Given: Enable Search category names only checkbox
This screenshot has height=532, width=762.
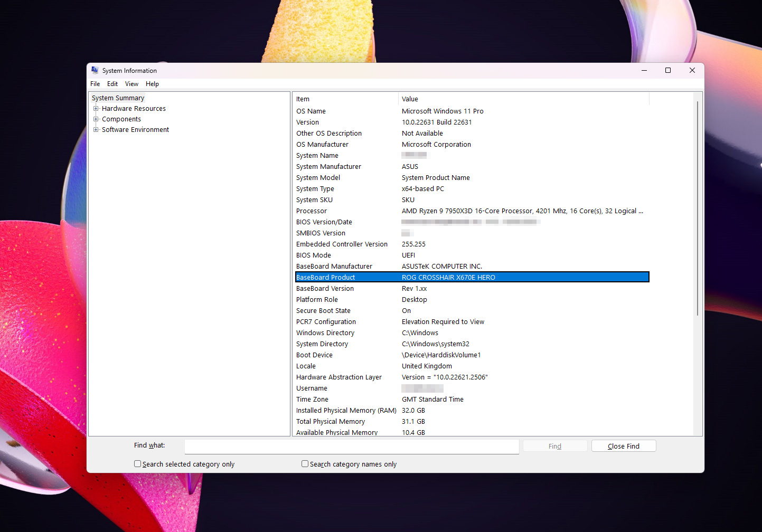Looking at the screenshot, I should [x=305, y=464].
